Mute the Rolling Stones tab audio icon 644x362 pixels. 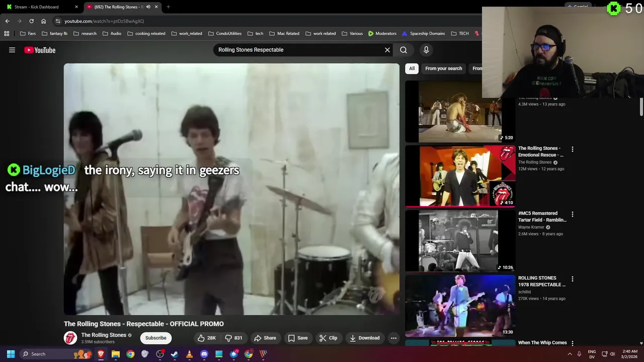point(148,7)
